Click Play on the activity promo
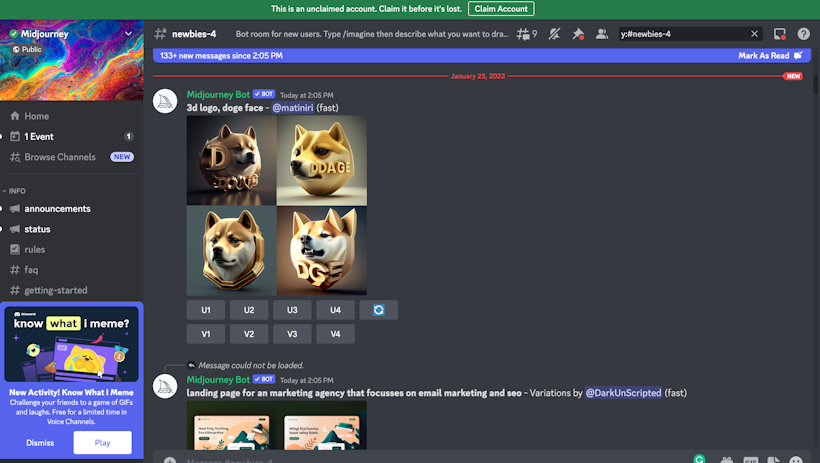Viewport: 820px width, 463px height. coord(102,443)
